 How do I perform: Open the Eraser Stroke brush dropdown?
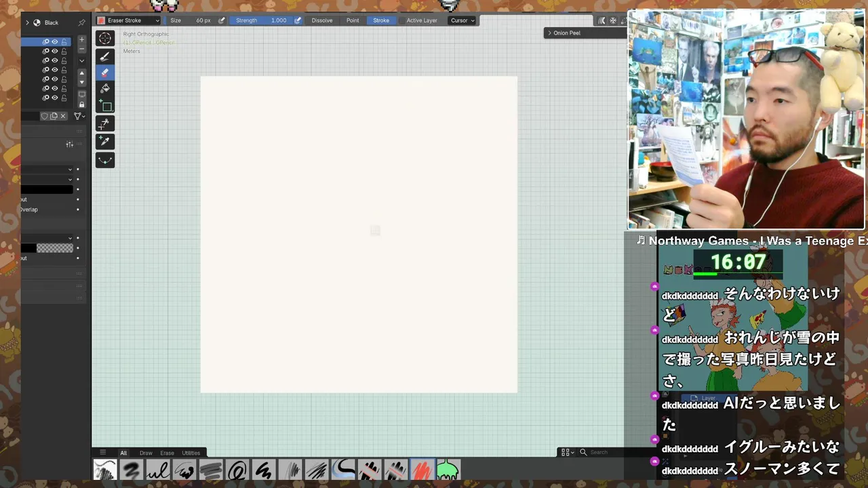[128, 20]
